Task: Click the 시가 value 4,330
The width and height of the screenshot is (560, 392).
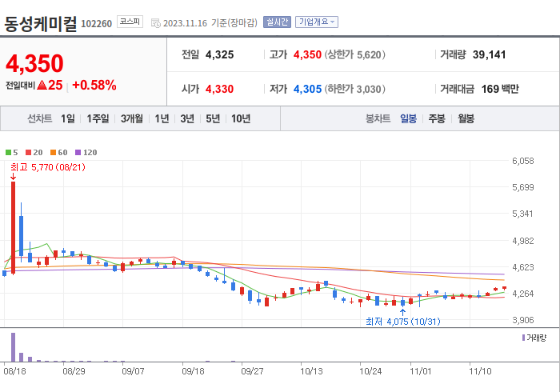Action: point(220,89)
